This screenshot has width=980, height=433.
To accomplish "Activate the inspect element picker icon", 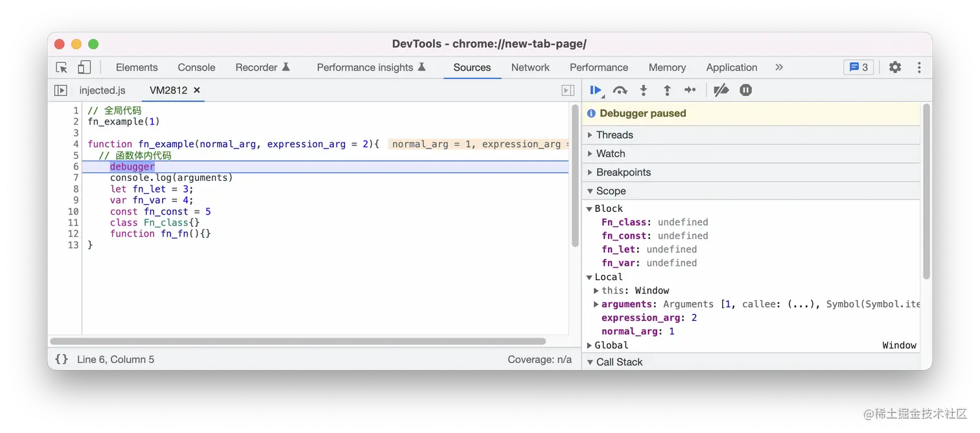I will click(x=62, y=67).
